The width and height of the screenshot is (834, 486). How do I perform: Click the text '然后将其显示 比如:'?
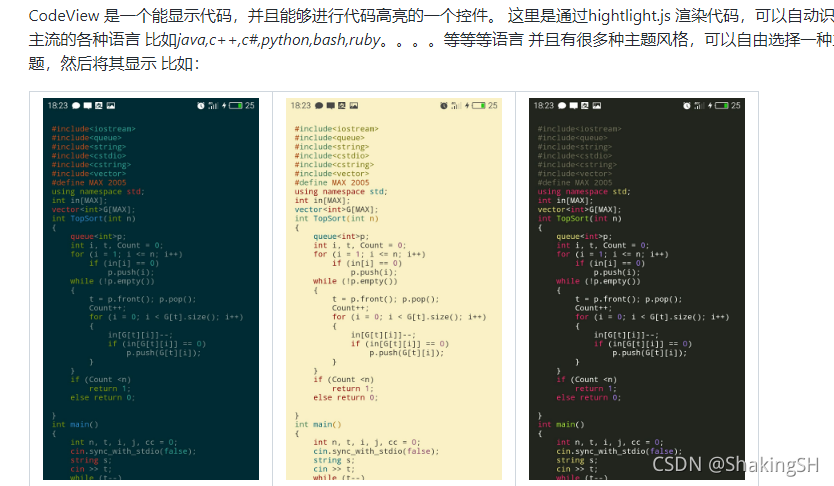coord(130,64)
